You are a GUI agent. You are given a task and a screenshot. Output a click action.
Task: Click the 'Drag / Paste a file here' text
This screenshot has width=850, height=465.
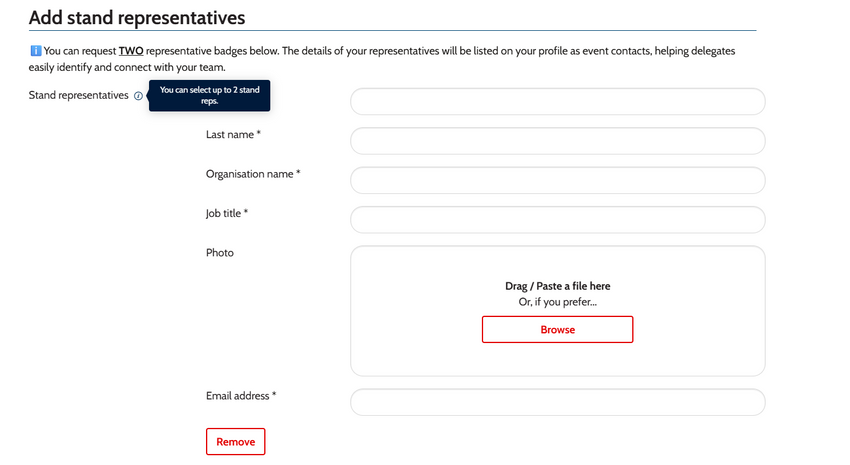[557, 286]
